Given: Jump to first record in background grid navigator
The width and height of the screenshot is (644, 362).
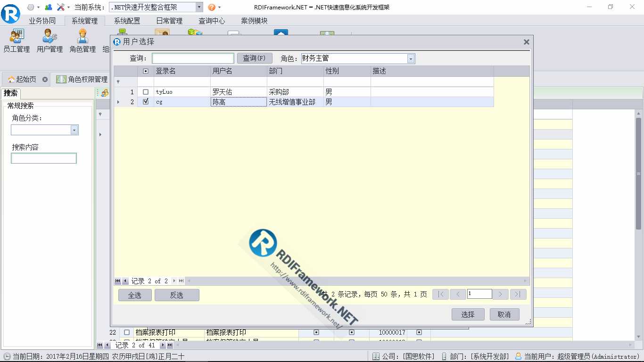Looking at the screenshot, I should tap(100, 345).
